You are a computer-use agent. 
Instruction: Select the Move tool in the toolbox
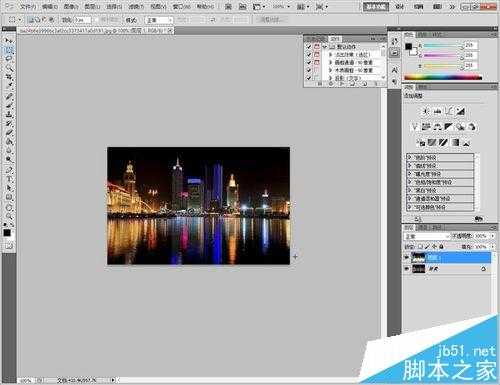pos(9,40)
